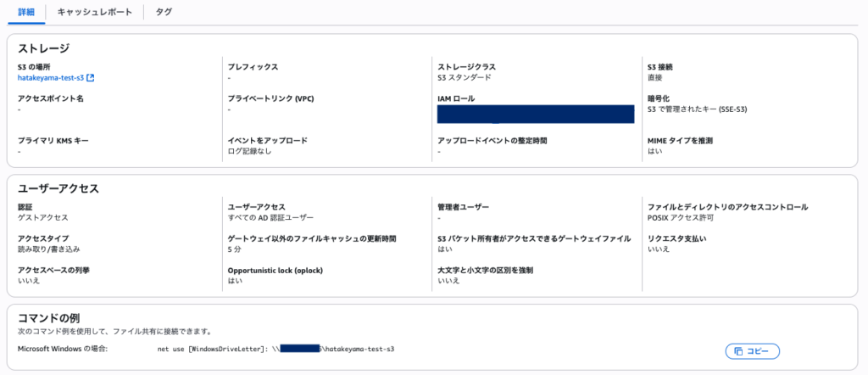
Task: Click the プレフィックス label
Action: tap(253, 67)
